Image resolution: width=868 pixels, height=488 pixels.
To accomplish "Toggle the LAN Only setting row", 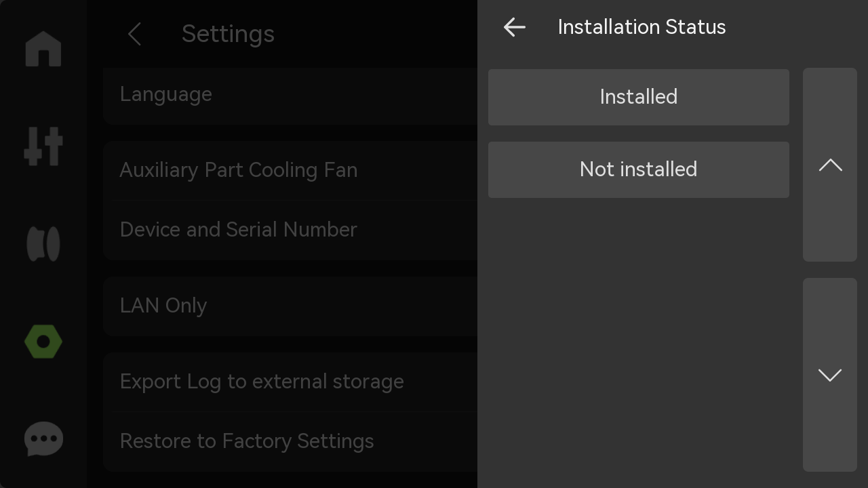I will pos(290,306).
